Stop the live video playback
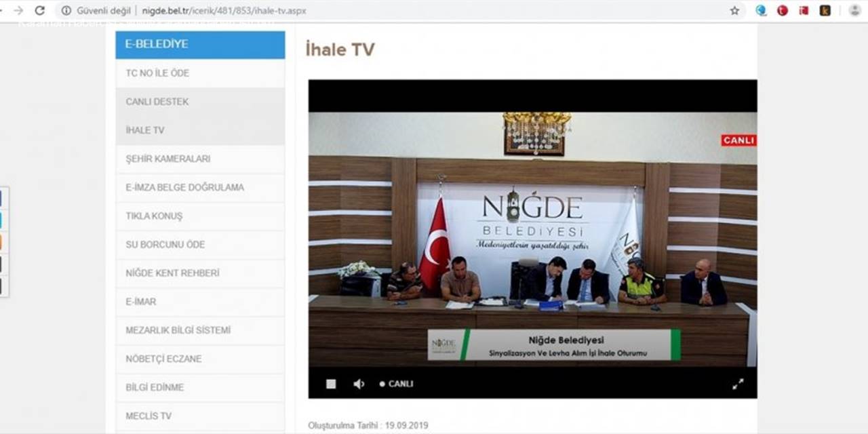The width and height of the screenshot is (868, 434). (x=331, y=384)
